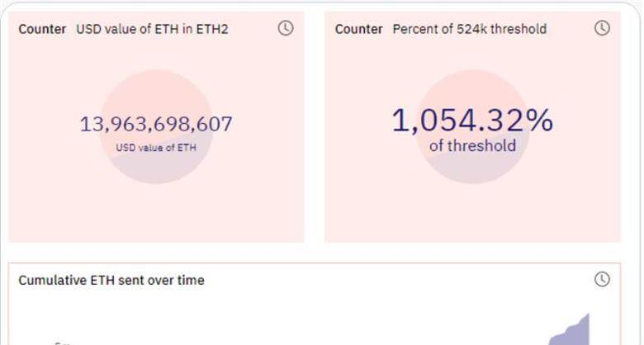Click the clock icon on USD value panel
The height and width of the screenshot is (345, 644).
(x=286, y=28)
